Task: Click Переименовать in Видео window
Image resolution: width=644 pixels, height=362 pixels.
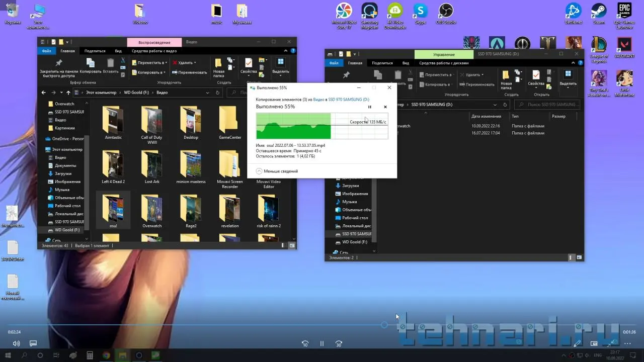Action: point(190,72)
